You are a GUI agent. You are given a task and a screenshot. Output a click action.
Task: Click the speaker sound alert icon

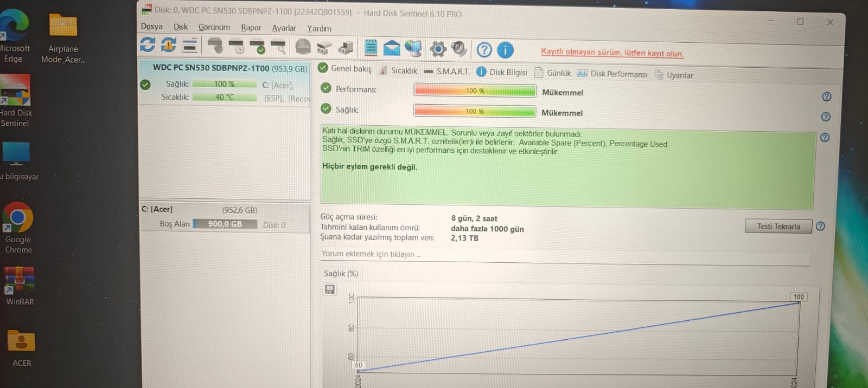459,49
